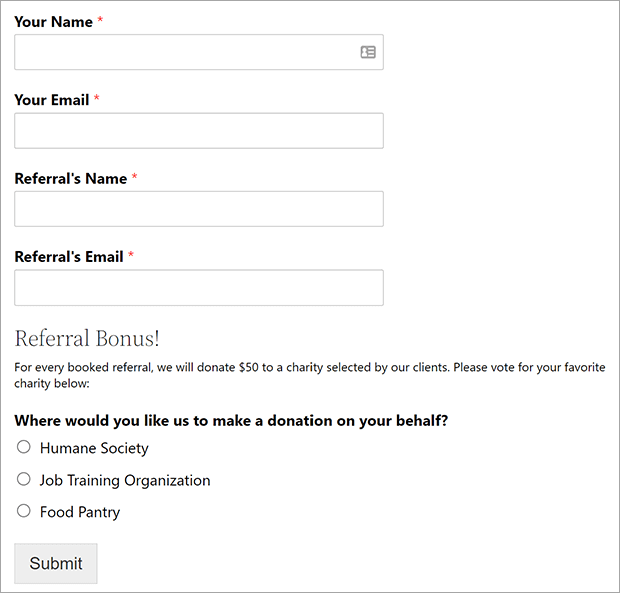Click the 'Referral's Email' field label
This screenshot has width=620, height=593.
click(69, 257)
